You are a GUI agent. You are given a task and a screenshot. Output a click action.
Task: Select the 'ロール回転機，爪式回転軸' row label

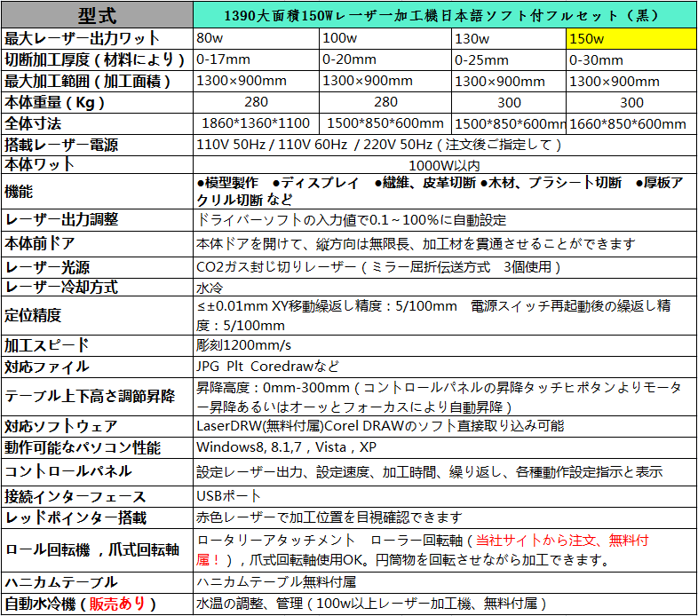point(97,550)
